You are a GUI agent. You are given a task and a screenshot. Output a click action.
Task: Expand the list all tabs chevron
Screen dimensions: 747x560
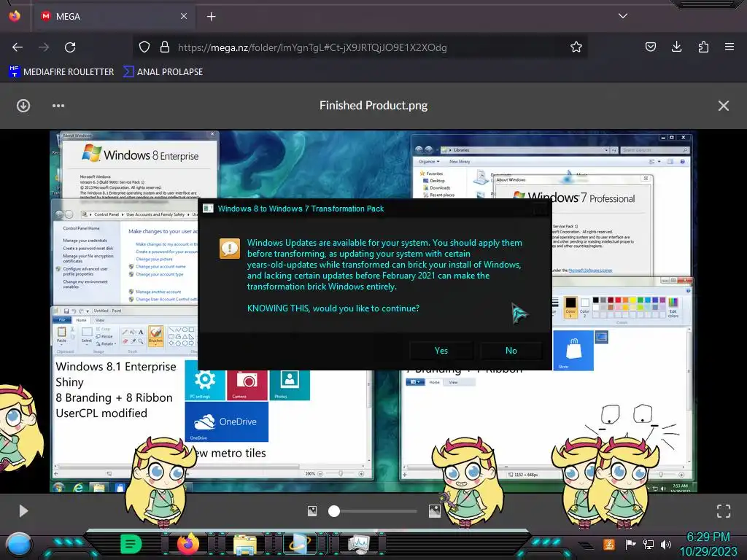[x=623, y=16]
